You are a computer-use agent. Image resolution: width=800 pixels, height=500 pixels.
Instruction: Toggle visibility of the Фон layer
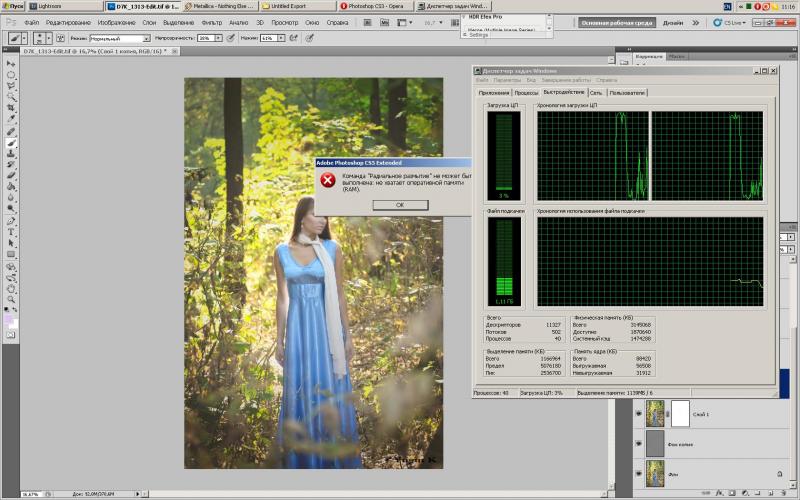click(x=639, y=473)
